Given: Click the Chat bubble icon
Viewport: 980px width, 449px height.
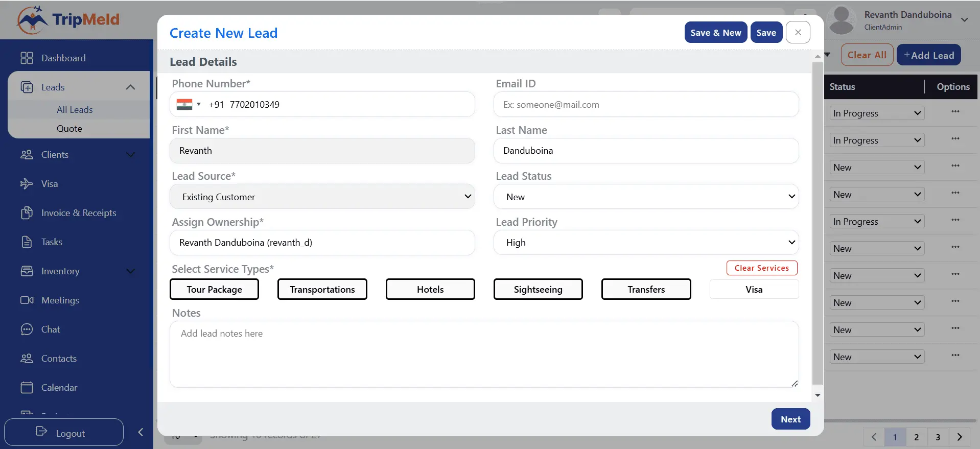Looking at the screenshot, I should click(27, 329).
